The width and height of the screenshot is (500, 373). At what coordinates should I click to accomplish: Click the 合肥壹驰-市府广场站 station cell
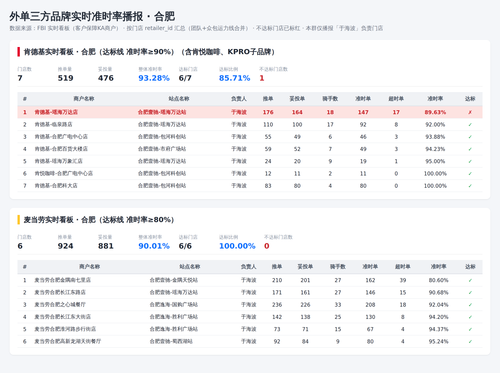click(x=162, y=149)
